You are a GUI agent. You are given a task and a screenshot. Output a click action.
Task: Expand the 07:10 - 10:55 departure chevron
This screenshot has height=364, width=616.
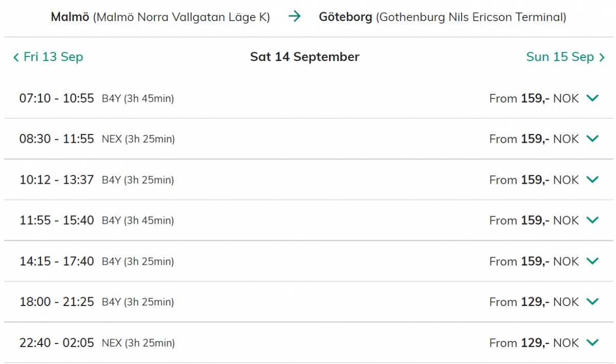click(592, 98)
